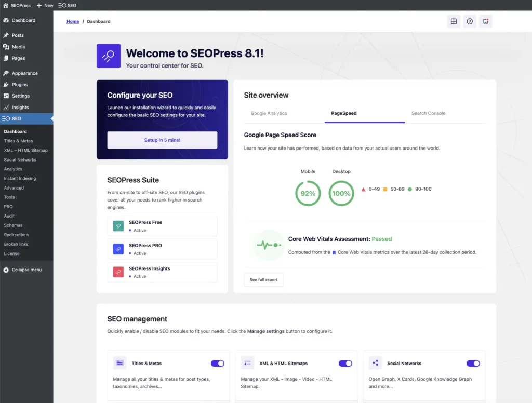Viewport: 532px width, 403px height.
Task: Open the Search Console tab
Action: point(428,113)
